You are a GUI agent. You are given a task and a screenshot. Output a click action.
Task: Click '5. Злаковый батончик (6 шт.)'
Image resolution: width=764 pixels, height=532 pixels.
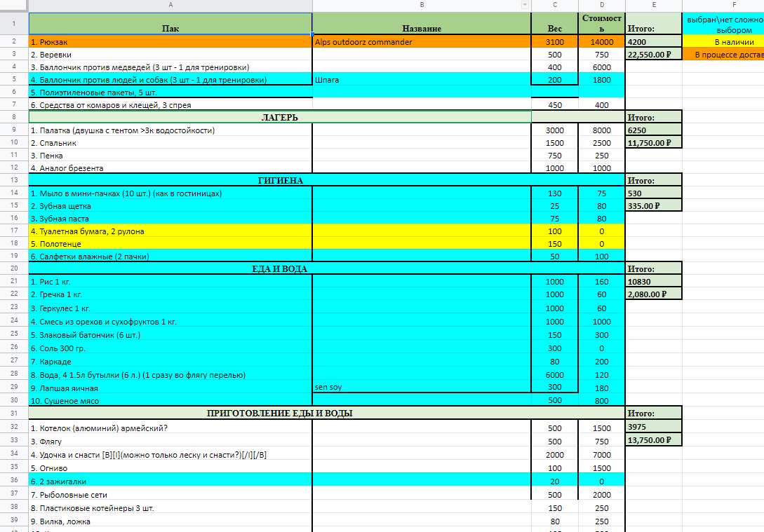170,335
